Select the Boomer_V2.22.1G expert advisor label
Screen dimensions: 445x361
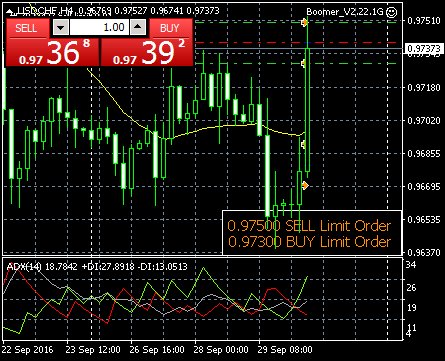tap(345, 12)
